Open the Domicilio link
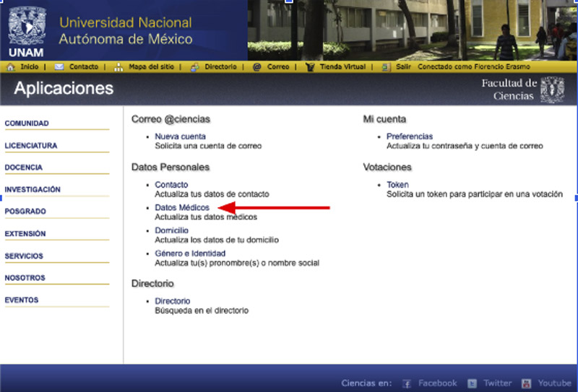The width and height of the screenshot is (578, 392). (172, 230)
